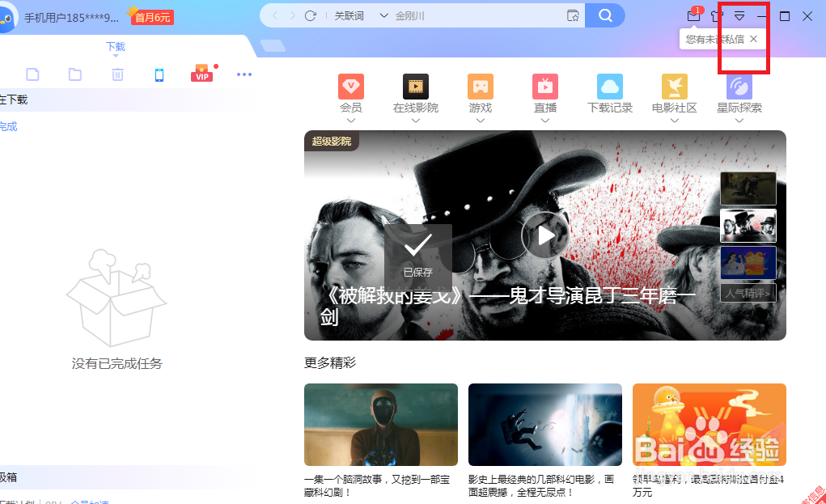Open the orange UFO promotion card thumbnail
Viewport: 826px width, 504px height.
click(x=709, y=425)
